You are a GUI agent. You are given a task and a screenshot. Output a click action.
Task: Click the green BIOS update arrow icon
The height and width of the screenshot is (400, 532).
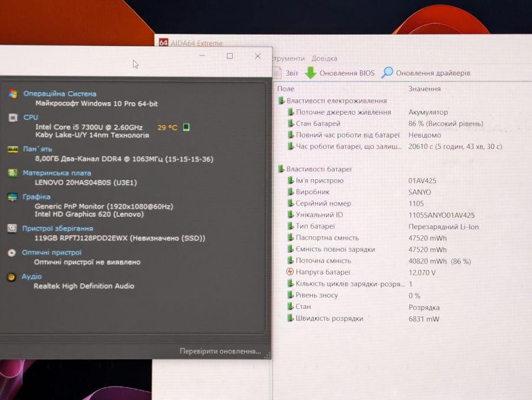(x=310, y=73)
